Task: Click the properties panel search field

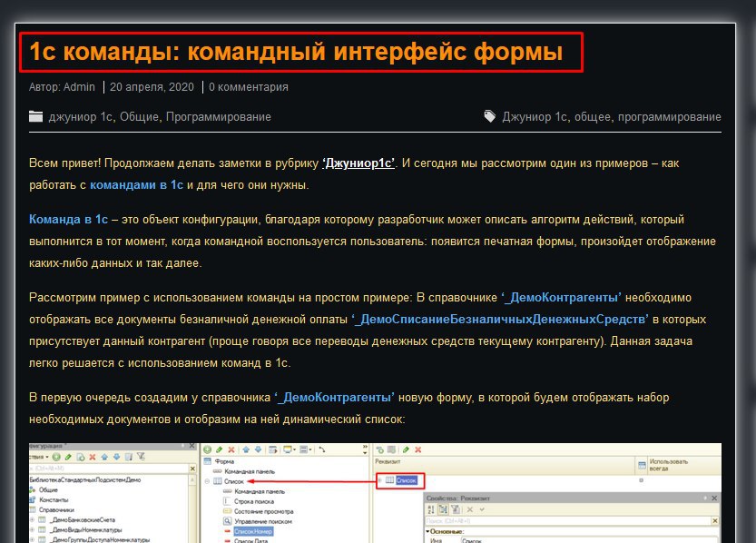Action: click(568, 521)
